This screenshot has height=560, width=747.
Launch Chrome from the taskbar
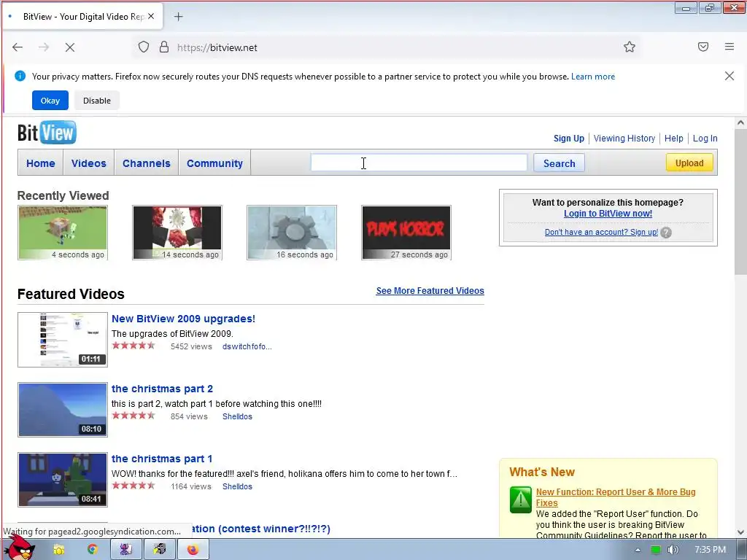(93, 550)
